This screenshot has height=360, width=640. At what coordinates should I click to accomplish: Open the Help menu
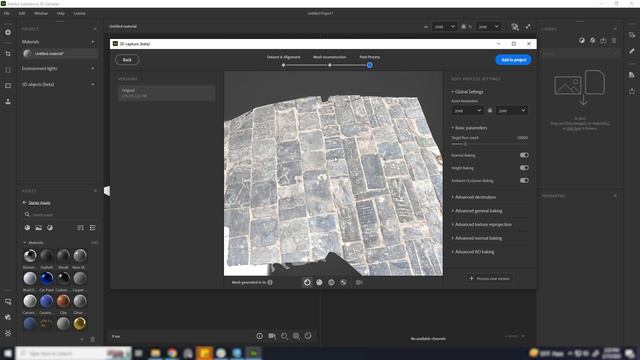(60, 13)
